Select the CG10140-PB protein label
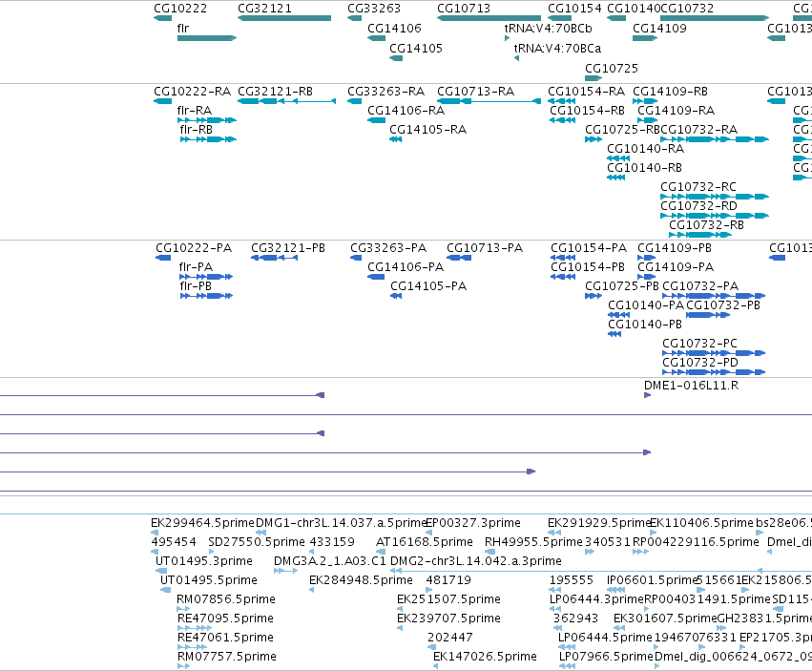 pyautogui.click(x=645, y=325)
